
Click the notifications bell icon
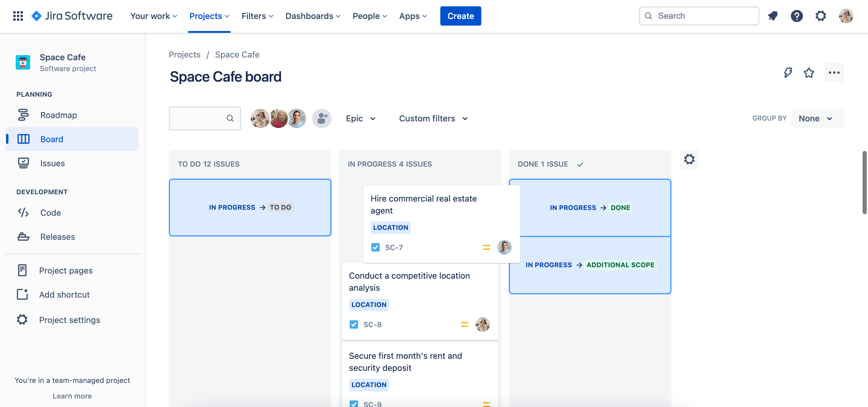(x=773, y=15)
